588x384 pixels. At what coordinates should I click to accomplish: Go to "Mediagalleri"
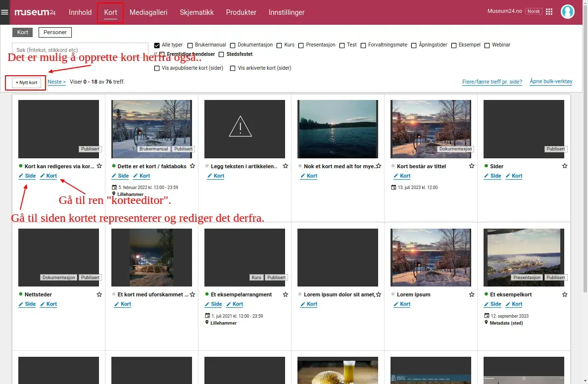(148, 12)
